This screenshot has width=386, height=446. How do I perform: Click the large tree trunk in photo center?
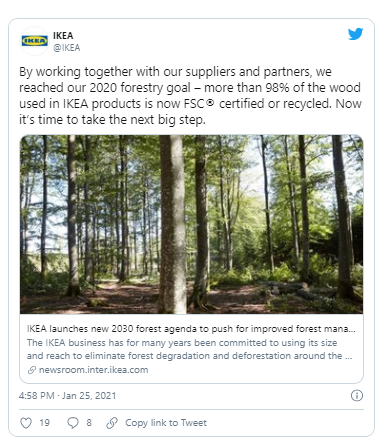[x=172, y=224]
